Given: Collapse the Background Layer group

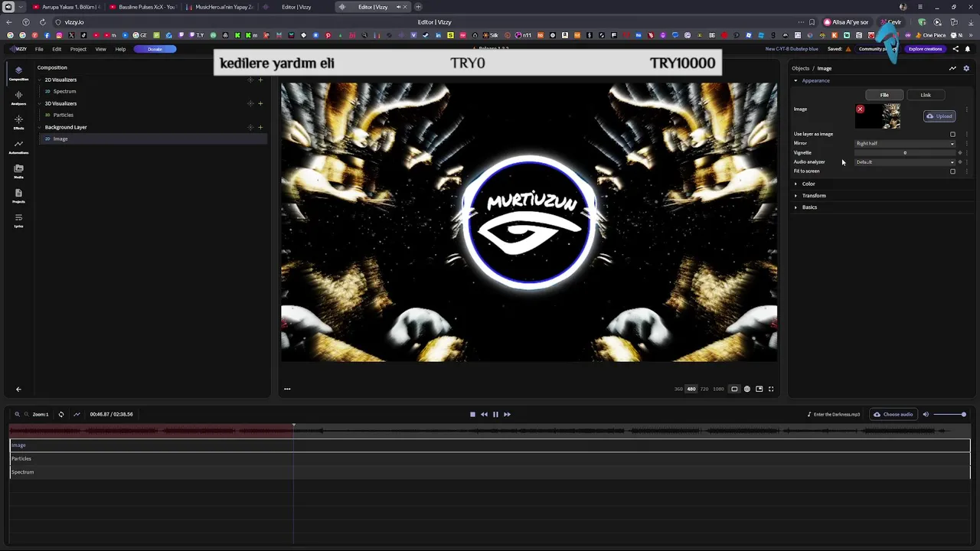Looking at the screenshot, I should pos(41,127).
